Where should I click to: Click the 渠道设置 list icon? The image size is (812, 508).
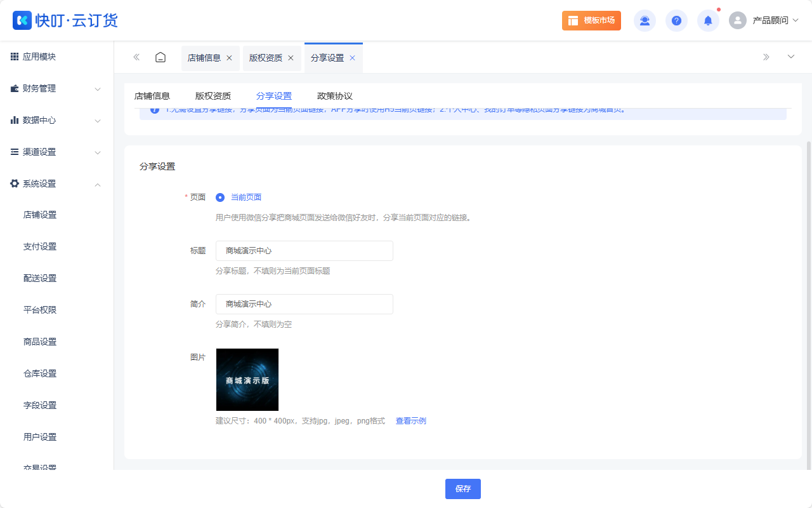15,152
